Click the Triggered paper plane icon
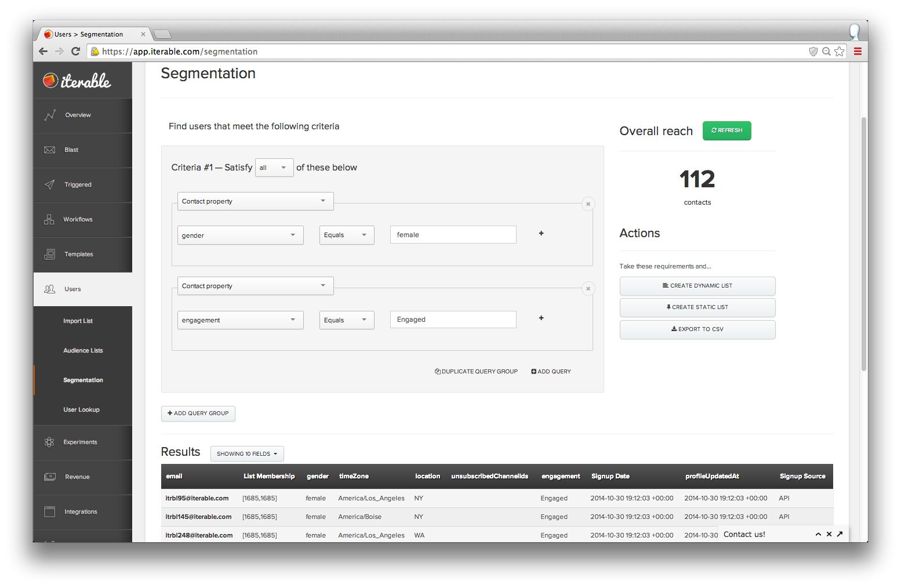Image resolution: width=901 pixels, height=588 pixels. pos(50,185)
